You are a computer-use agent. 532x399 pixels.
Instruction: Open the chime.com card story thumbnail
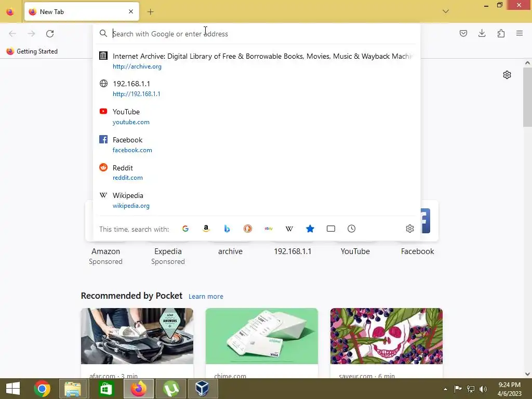(262, 336)
